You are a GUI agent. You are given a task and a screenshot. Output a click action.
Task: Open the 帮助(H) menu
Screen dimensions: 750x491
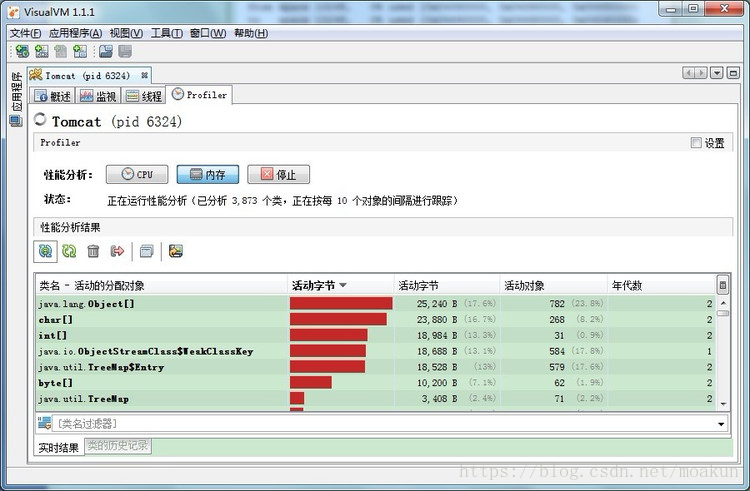click(251, 33)
